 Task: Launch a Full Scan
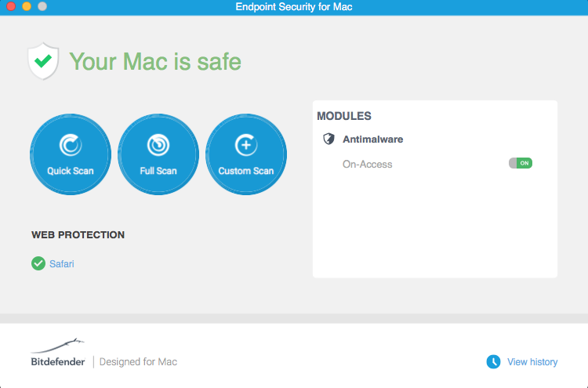(x=158, y=154)
